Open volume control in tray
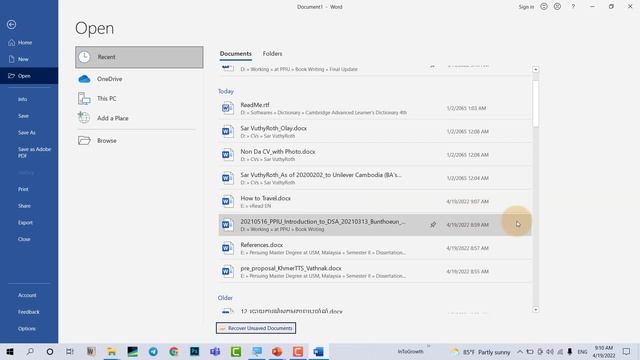 pyautogui.click(x=550, y=351)
